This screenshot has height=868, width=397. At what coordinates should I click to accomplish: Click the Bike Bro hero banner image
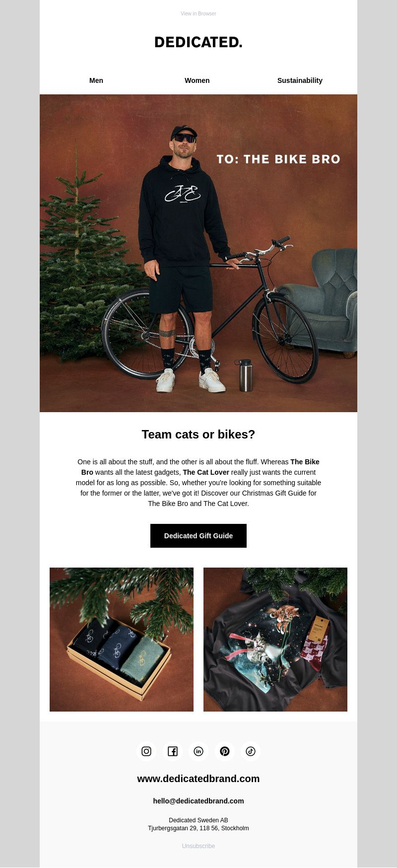click(x=198, y=253)
